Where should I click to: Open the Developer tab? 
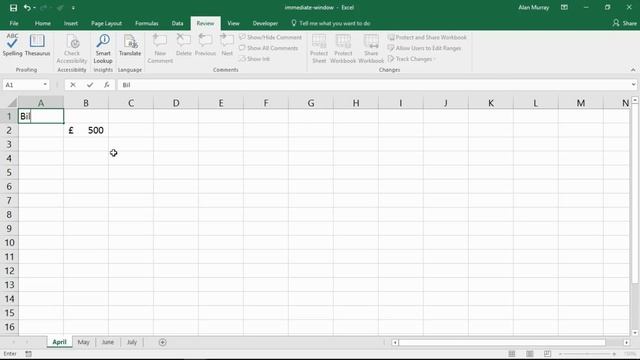265,23
